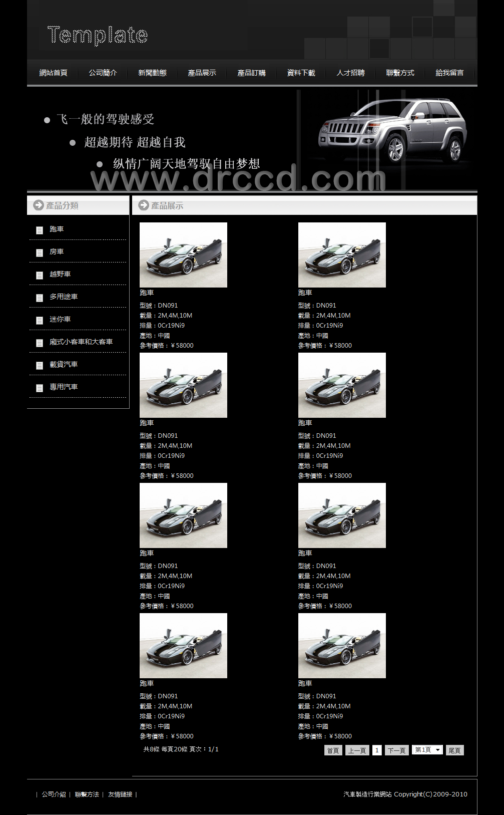The image size is (504, 815).
Task: Click the 下一頁 pagination button
Action: coord(397,750)
